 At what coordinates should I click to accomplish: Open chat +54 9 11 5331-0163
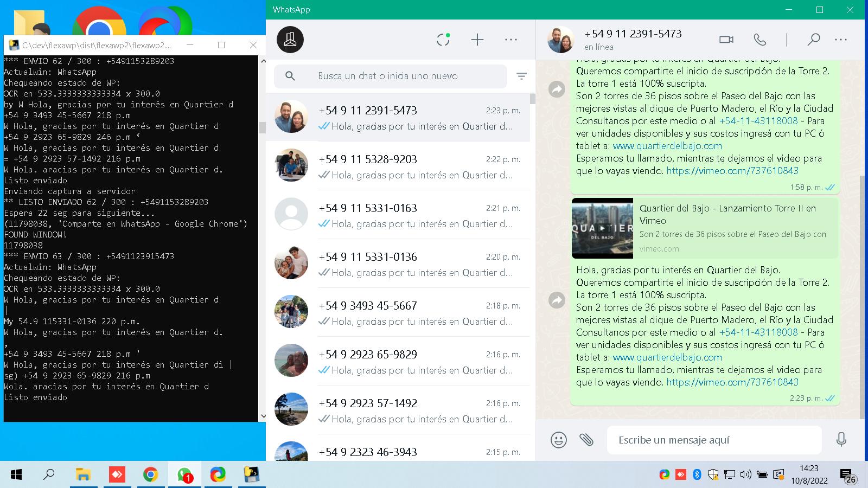pyautogui.click(x=398, y=215)
